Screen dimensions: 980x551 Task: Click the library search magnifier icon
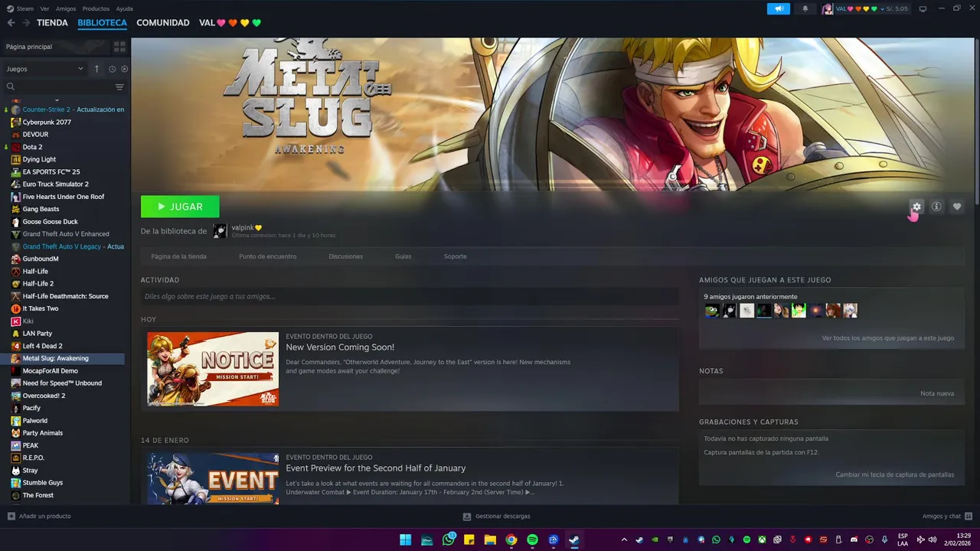click(11, 86)
